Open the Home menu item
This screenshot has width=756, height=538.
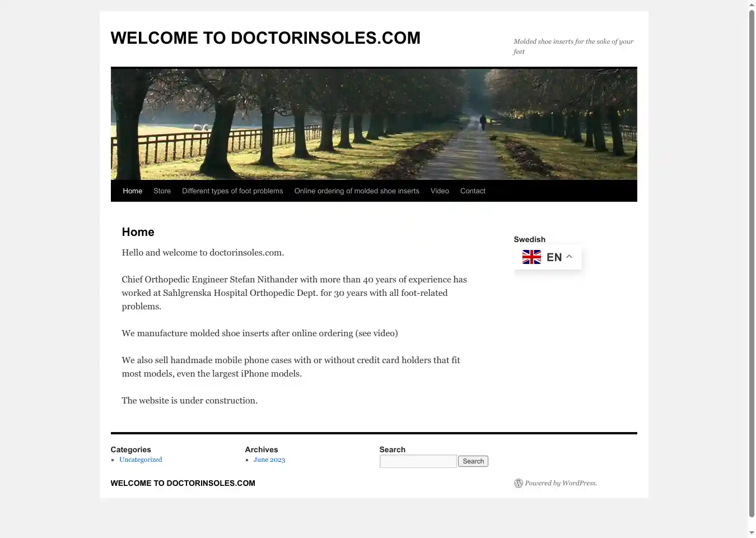click(x=132, y=191)
